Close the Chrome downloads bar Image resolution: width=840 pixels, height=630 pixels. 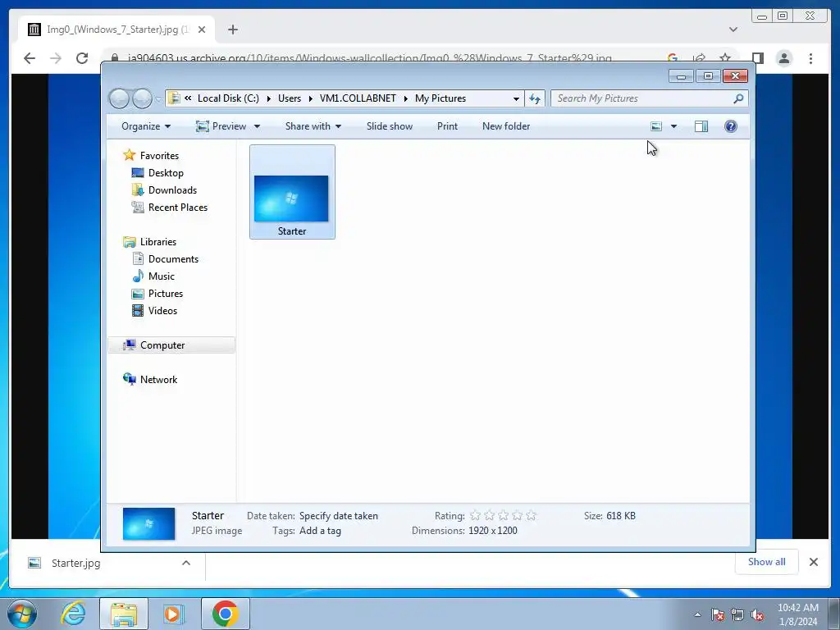click(x=814, y=562)
